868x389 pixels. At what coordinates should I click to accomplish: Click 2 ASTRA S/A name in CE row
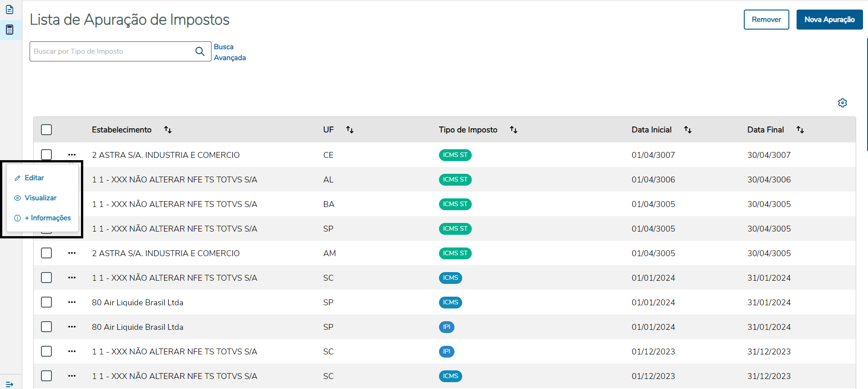166,155
